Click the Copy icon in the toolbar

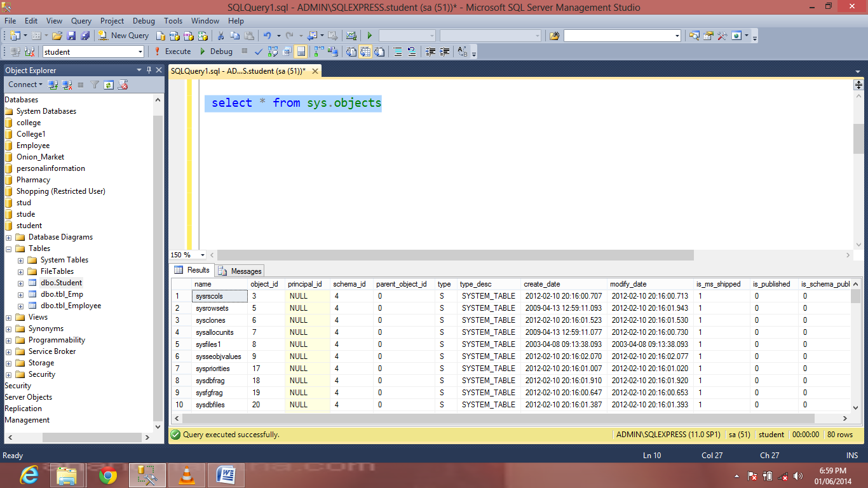point(234,36)
